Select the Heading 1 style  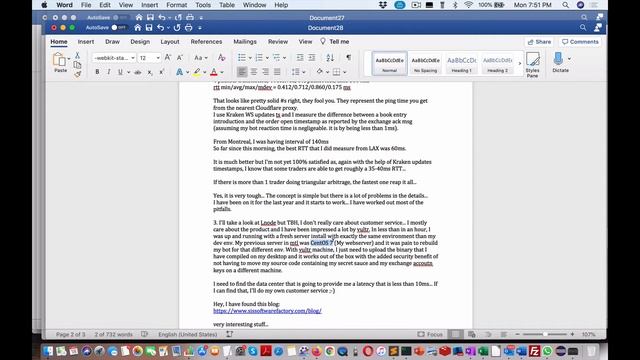click(x=462, y=63)
